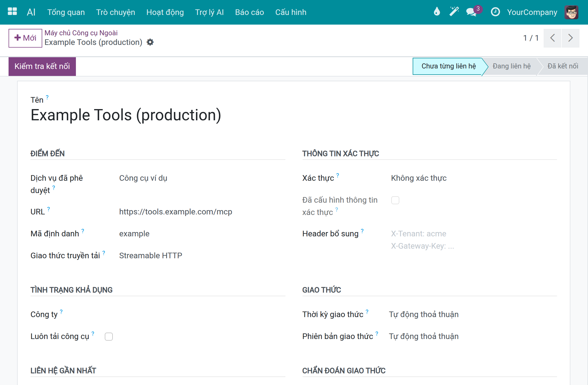Click the URL input field
588x385 pixels.
coord(202,212)
